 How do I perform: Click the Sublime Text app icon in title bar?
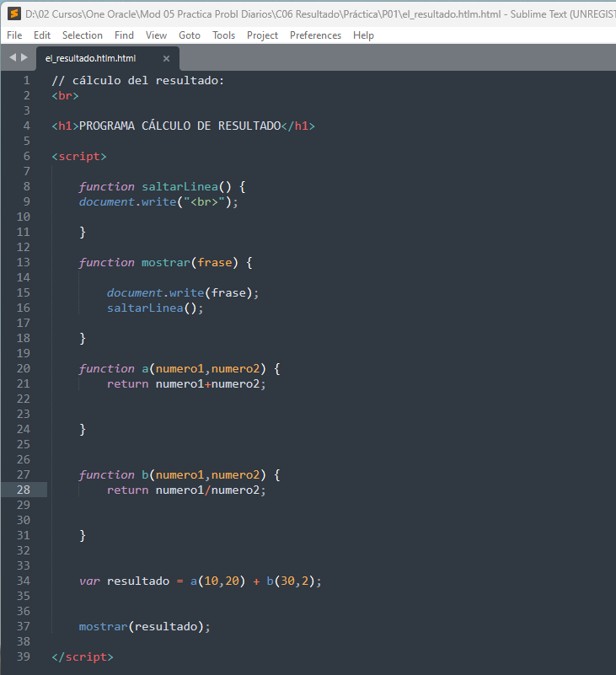[14, 13]
